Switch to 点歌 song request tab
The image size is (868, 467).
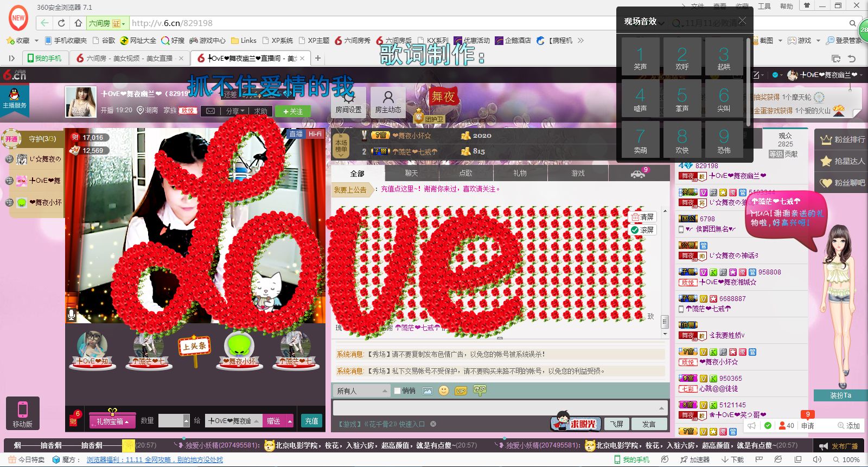(465, 174)
